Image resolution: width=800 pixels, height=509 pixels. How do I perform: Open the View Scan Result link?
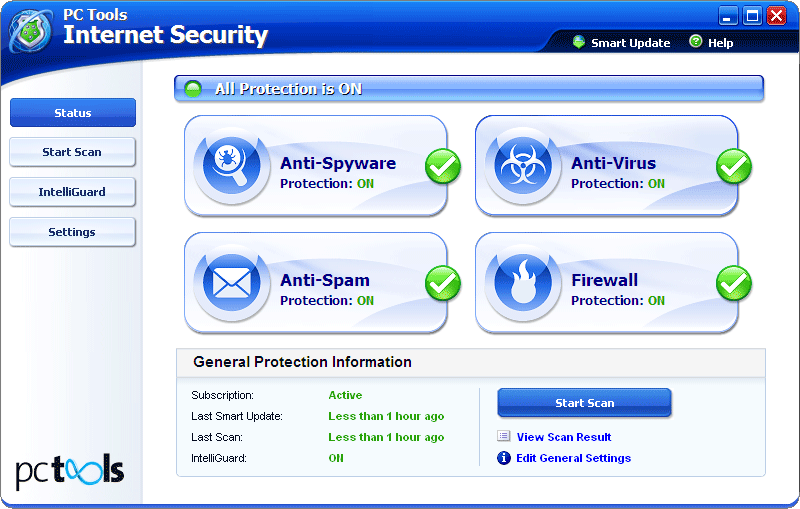[x=564, y=437]
